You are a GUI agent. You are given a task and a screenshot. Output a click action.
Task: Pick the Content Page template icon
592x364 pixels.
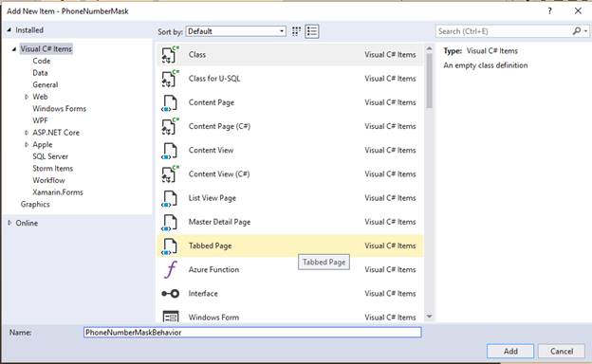(x=170, y=102)
